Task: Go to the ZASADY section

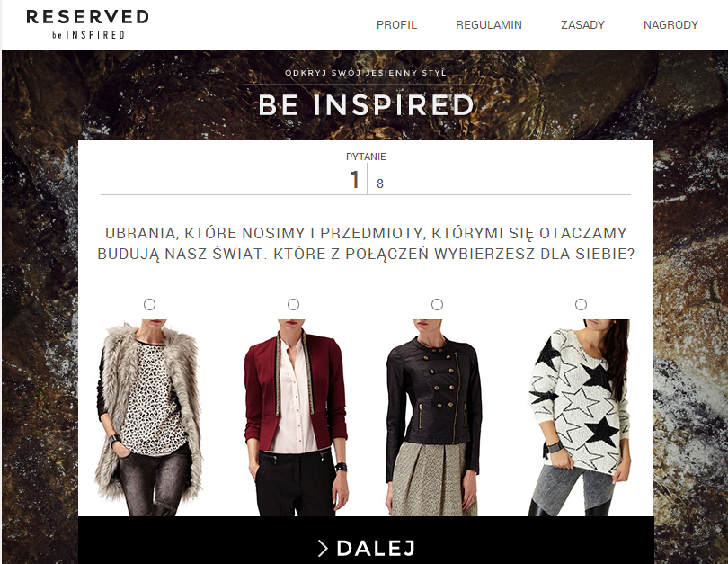Action: 582,24
